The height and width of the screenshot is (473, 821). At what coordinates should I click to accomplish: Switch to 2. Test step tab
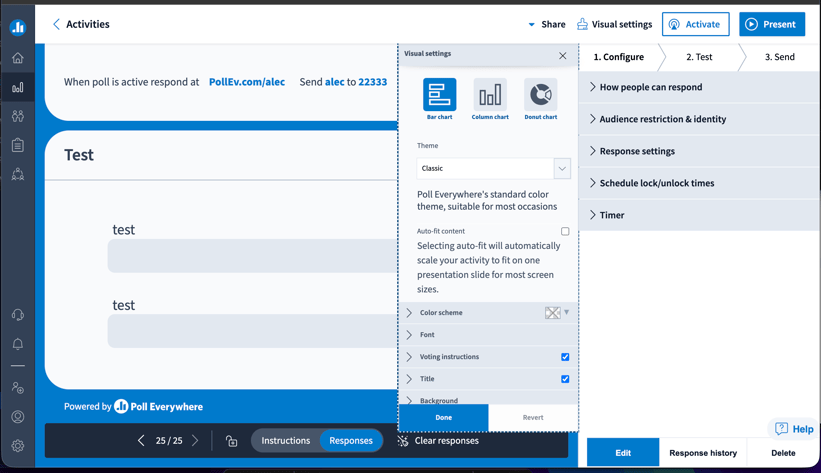pyautogui.click(x=700, y=57)
